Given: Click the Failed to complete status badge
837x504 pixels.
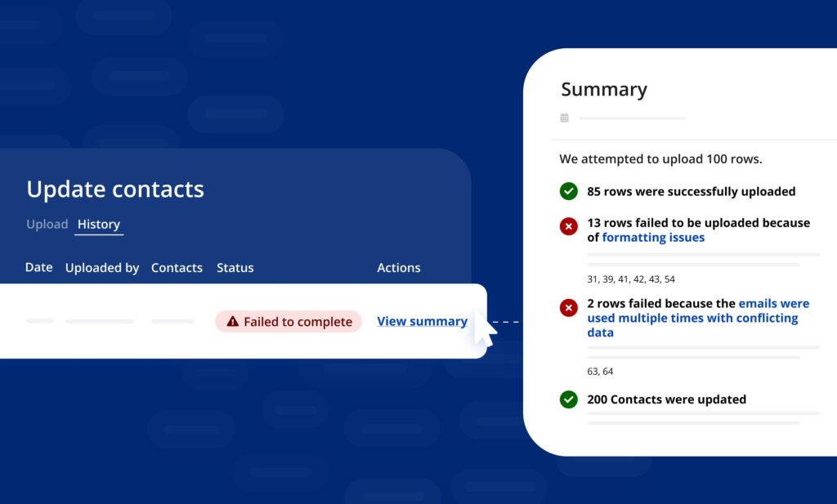Looking at the screenshot, I should point(289,322).
